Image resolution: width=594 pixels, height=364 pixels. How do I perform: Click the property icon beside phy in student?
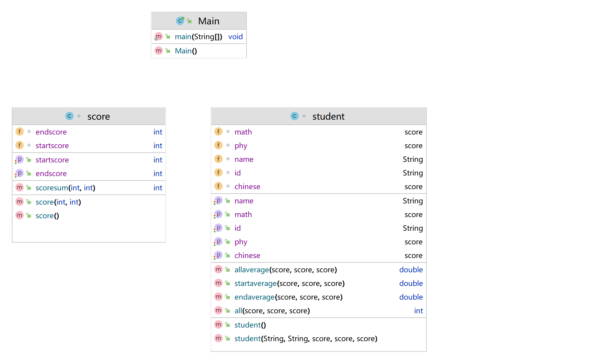click(218, 242)
